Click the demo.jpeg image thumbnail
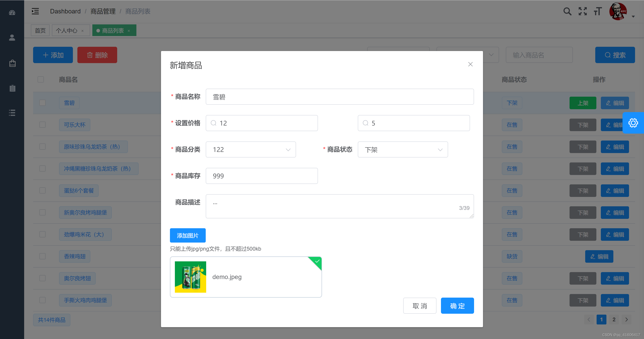This screenshot has height=339, width=644. 191,277
